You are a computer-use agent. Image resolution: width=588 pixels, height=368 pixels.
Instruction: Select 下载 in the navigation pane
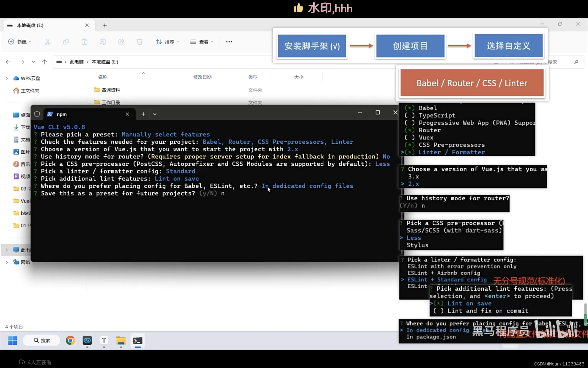coord(22,127)
